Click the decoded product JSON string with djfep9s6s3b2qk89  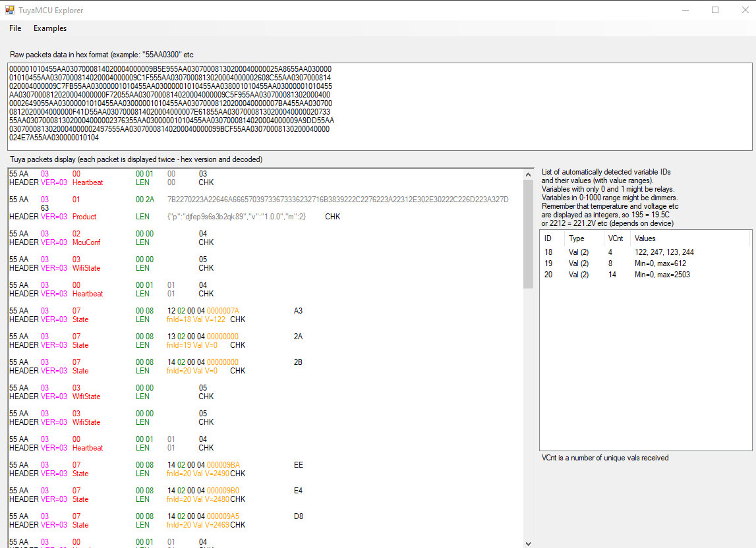click(x=236, y=217)
